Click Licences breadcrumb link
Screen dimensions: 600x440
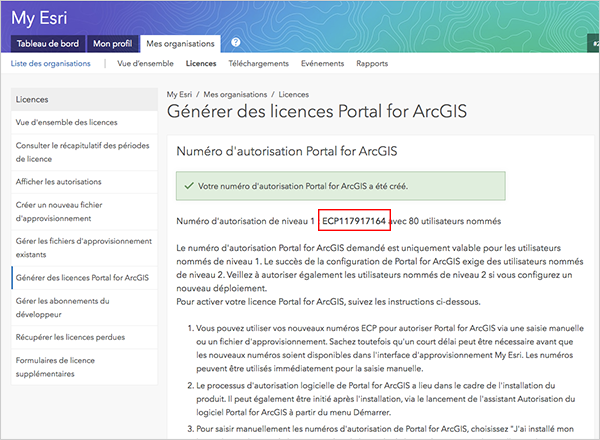tap(293, 95)
